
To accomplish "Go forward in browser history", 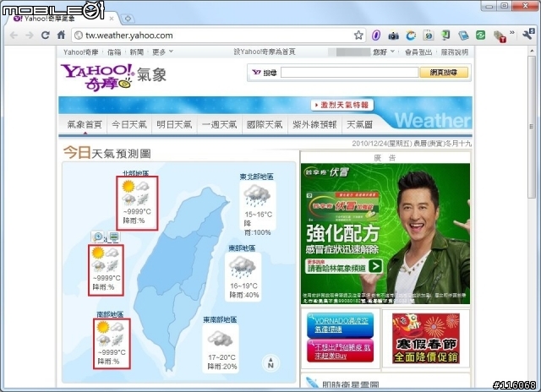I will 30,35.
